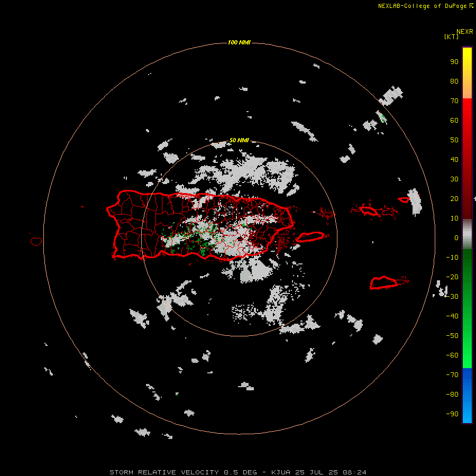Pick the bright red segment of color bar
The image size is (476, 476).
tap(467, 158)
